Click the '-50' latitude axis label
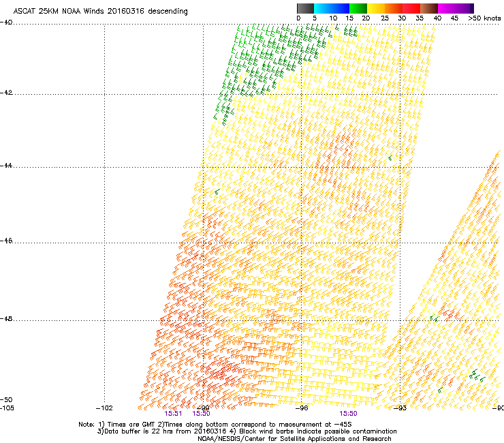The height and width of the screenshot is (443, 504). point(6,400)
